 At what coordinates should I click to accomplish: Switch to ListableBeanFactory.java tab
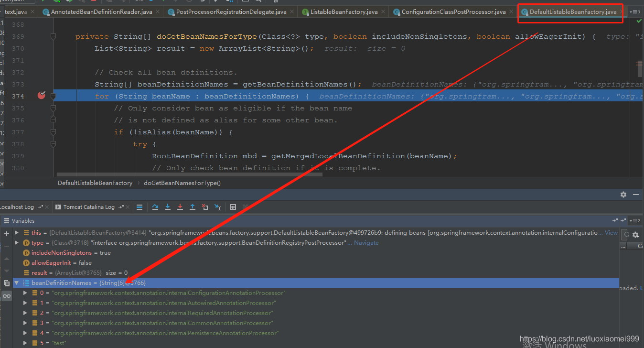pyautogui.click(x=344, y=11)
